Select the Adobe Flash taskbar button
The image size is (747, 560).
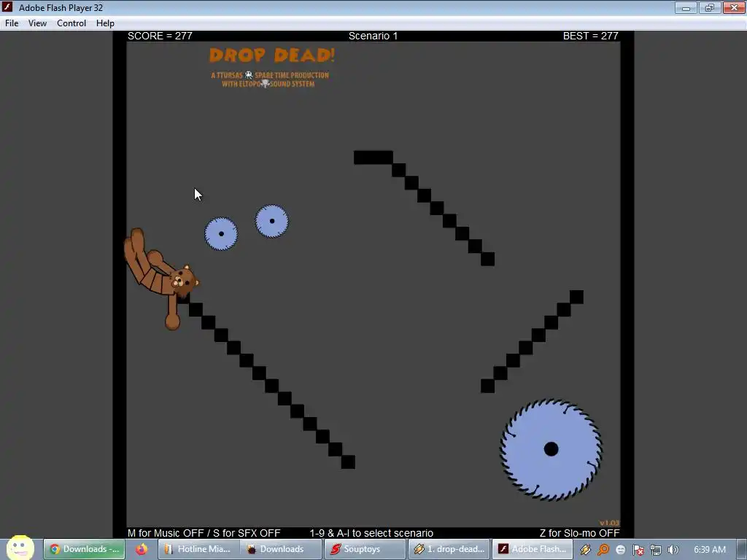pos(532,549)
